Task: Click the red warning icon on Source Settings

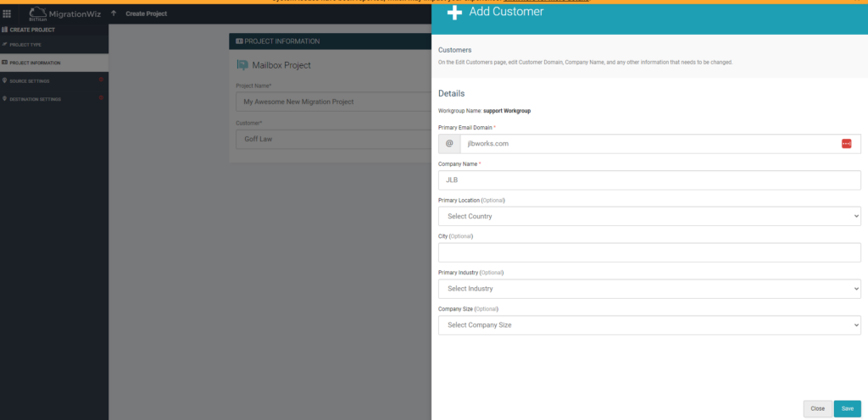Action: pos(102,80)
